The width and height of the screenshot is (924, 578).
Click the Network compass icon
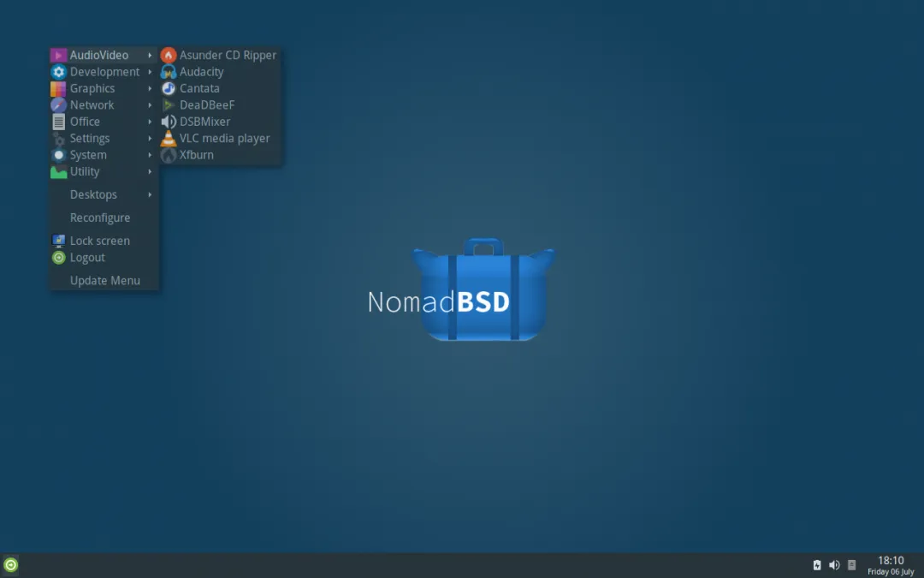tap(58, 105)
